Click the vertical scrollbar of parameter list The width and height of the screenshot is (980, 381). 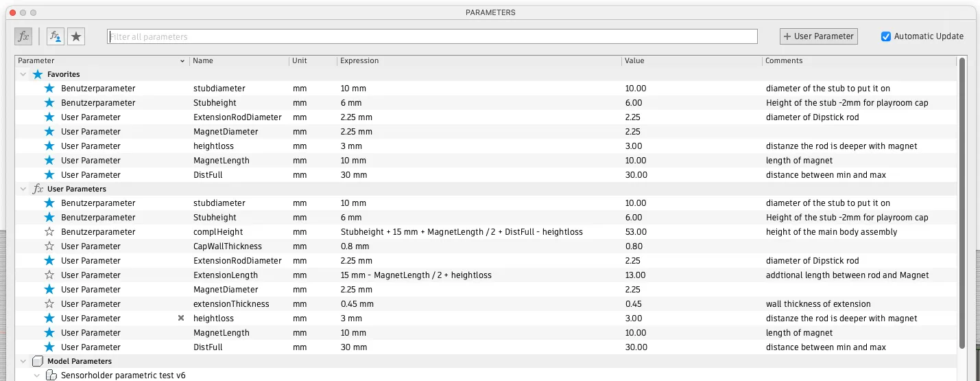tap(961, 203)
